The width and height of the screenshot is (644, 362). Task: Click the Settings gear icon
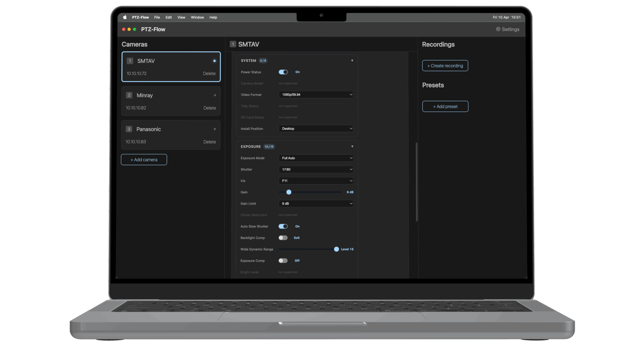point(498,29)
